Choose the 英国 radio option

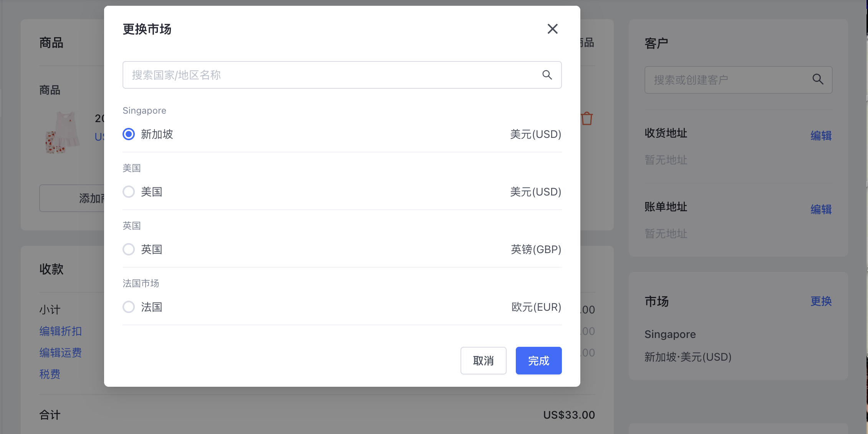pos(129,249)
